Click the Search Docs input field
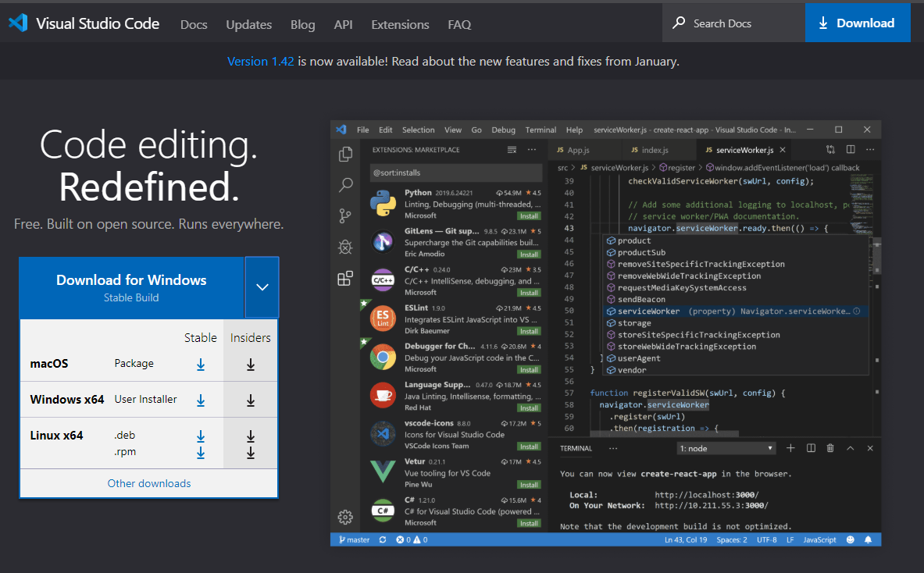Viewport: 924px width, 573px height. [733, 23]
